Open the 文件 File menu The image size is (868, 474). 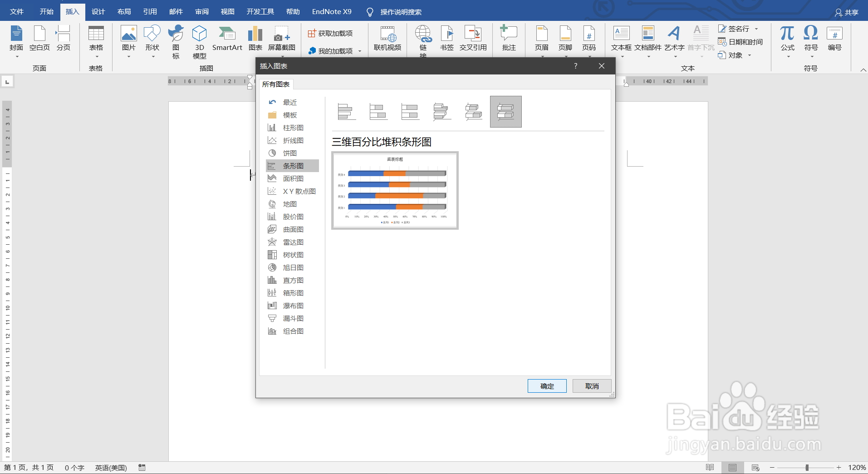pyautogui.click(x=17, y=11)
